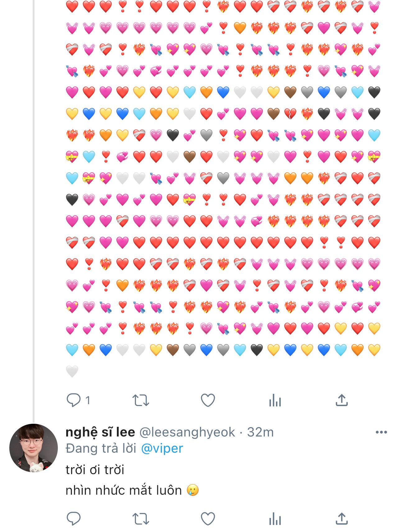Open nghệ sĩ lee's profile picture

tap(34, 448)
